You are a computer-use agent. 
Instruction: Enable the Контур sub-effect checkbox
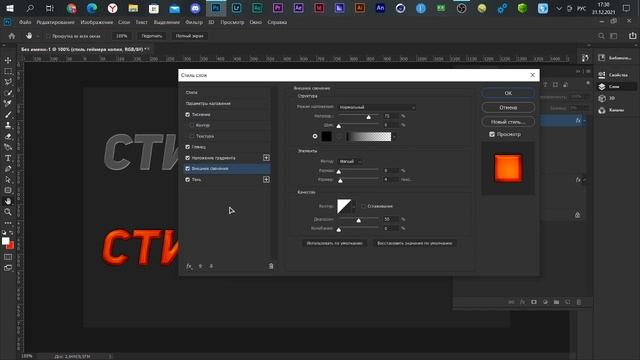point(192,125)
